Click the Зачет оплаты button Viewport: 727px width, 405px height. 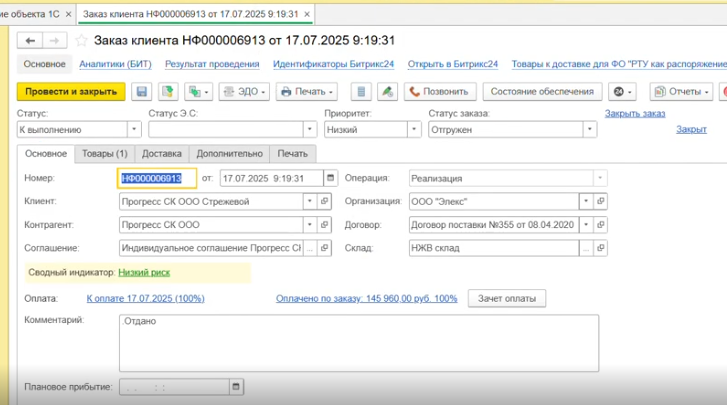click(x=506, y=298)
